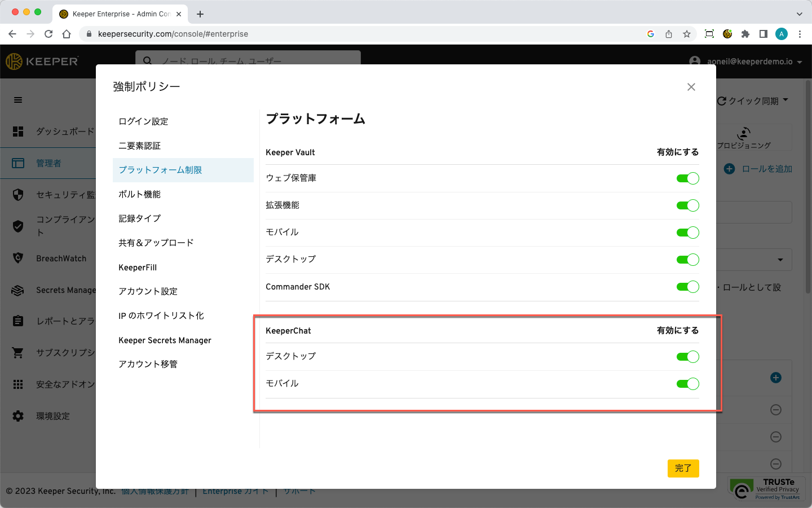Click the browser address bar URL
812x508 pixels.
point(173,34)
